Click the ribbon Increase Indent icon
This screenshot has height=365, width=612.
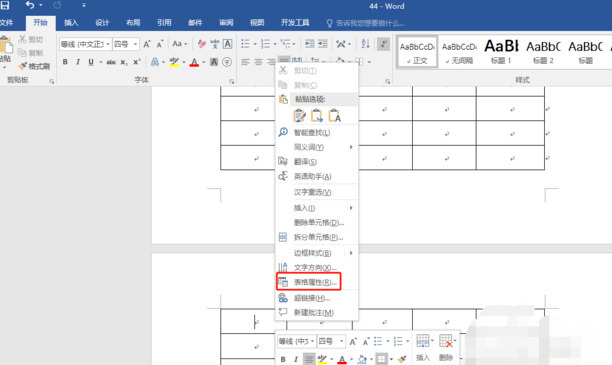(322, 44)
